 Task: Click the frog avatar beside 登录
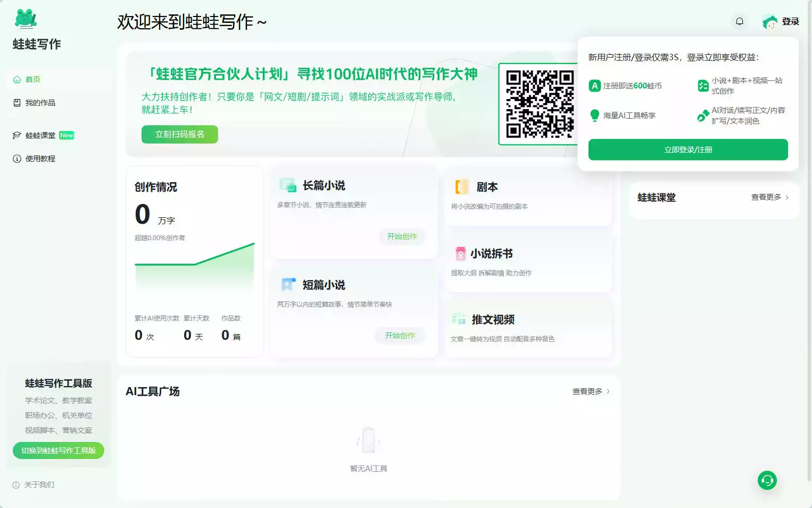point(769,22)
